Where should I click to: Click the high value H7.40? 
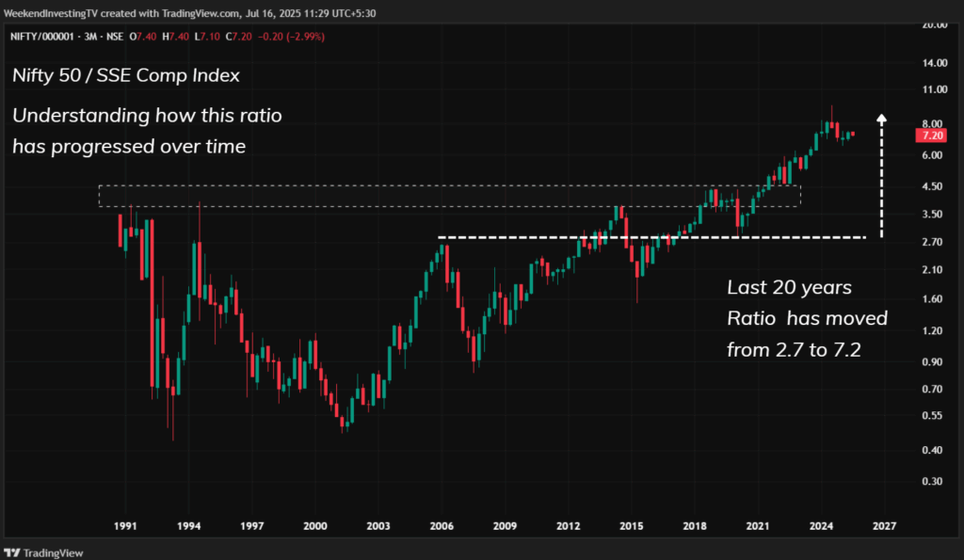[175, 37]
